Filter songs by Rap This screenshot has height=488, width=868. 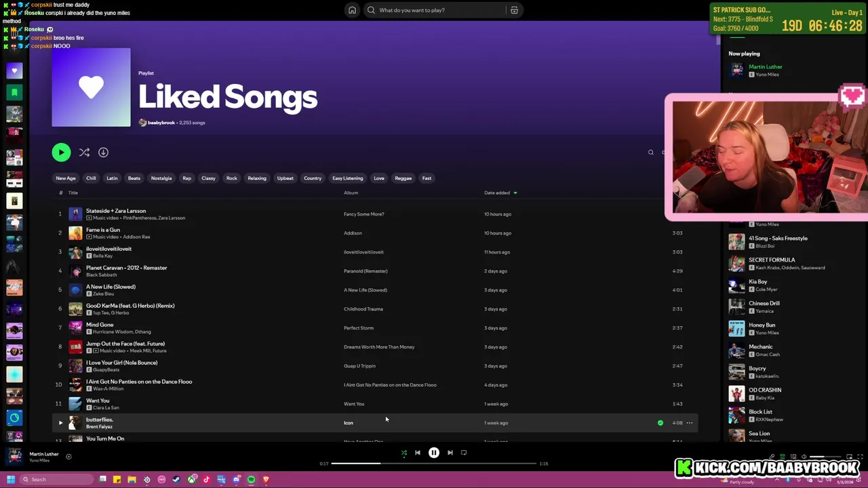pos(187,178)
